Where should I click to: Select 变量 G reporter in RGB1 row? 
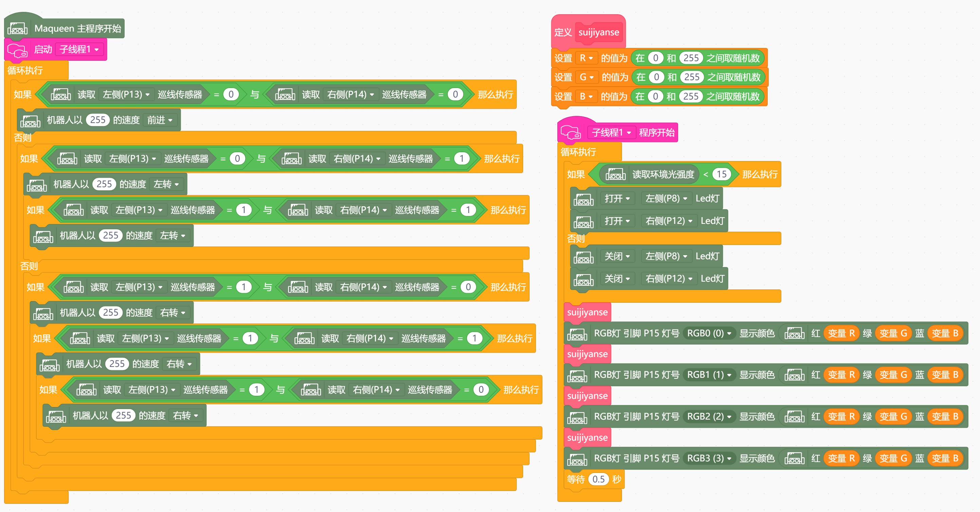[x=893, y=375]
